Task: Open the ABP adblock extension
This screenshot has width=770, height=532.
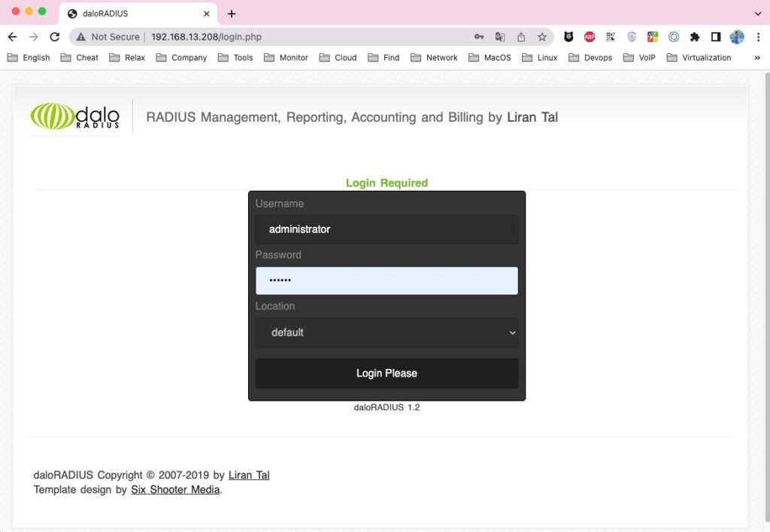Action: click(590, 37)
